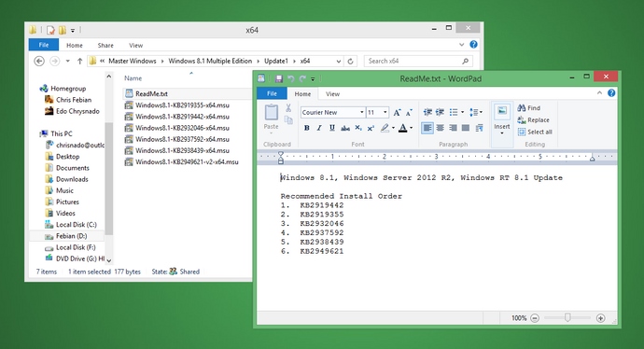Open highlight color dropdown arrow
Image resolution: width=644 pixels, height=349 pixels.
click(x=393, y=128)
